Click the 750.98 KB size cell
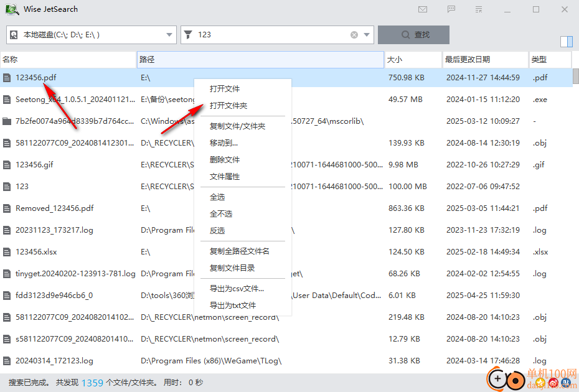579x392 pixels. coord(406,78)
